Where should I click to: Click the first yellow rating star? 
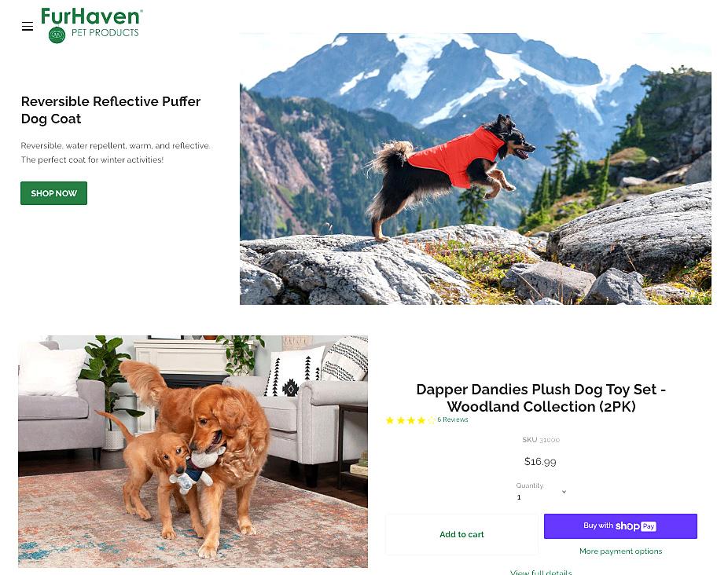pos(390,420)
